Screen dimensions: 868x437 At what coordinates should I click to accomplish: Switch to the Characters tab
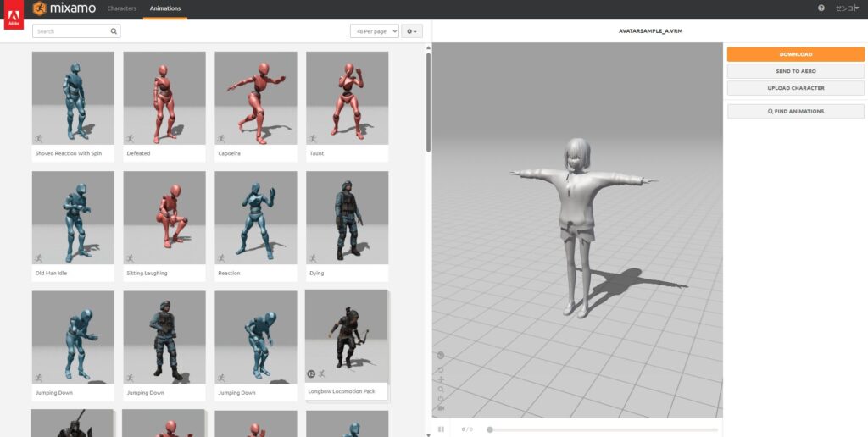(x=122, y=8)
